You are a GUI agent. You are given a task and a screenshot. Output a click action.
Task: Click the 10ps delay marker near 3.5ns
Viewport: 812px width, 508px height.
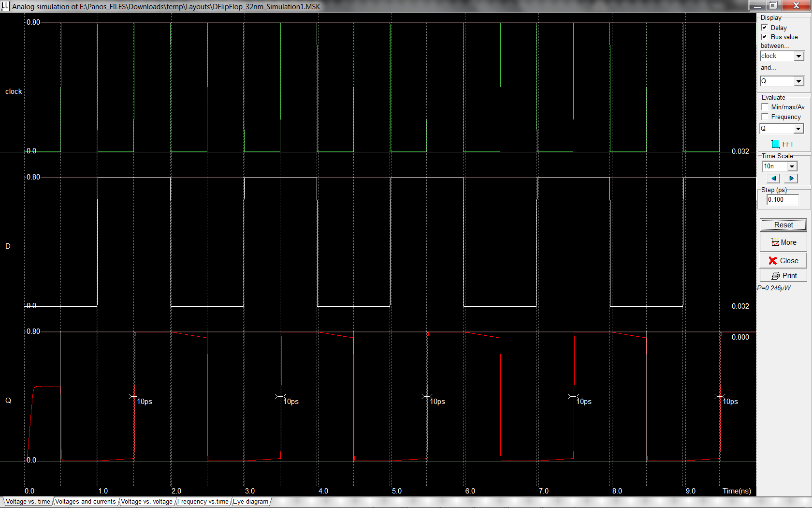point(291,402)
